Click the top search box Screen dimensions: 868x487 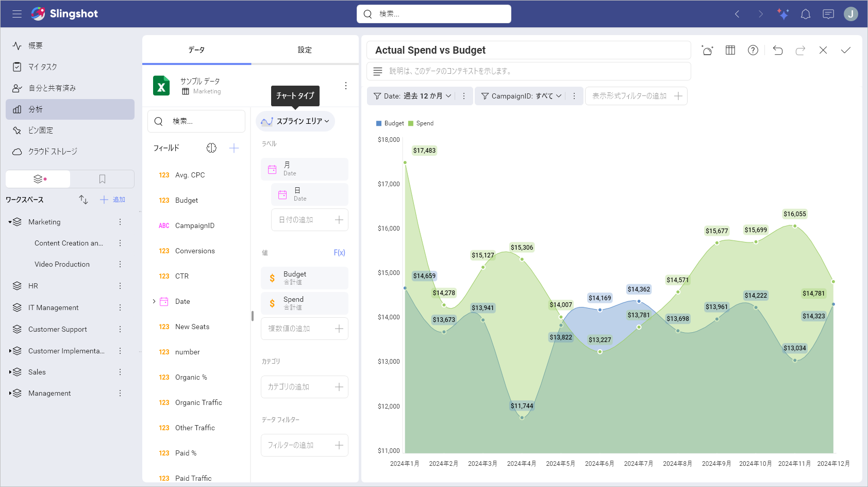point(434,14)
